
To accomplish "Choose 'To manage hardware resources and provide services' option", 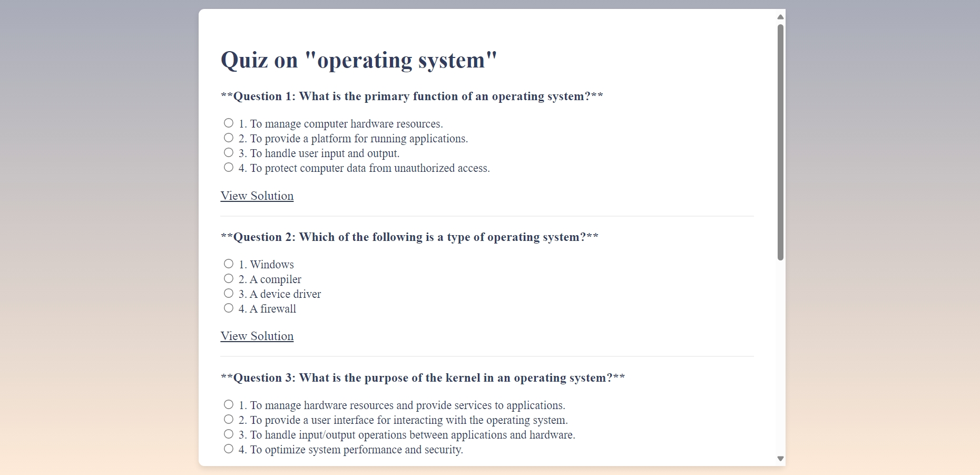I will click(x=229, y=404).
